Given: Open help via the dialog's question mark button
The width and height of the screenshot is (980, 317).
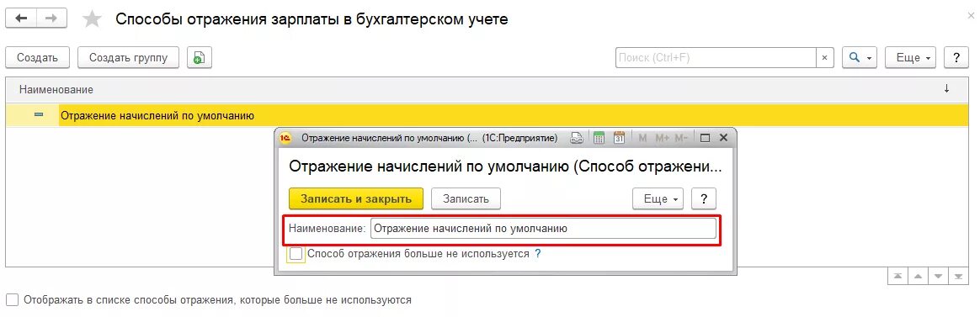Looking at the screenshot, I should [704, 198].
